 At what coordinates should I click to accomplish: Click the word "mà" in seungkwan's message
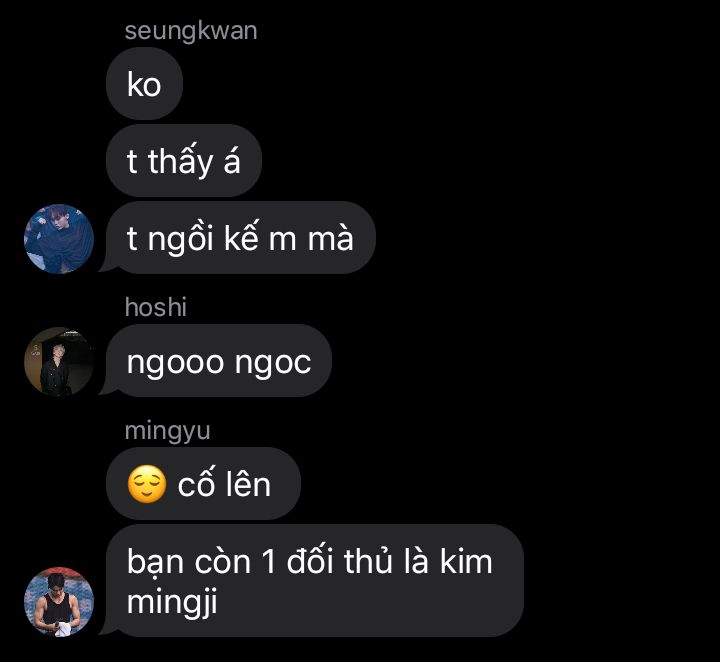coord(330,238)
